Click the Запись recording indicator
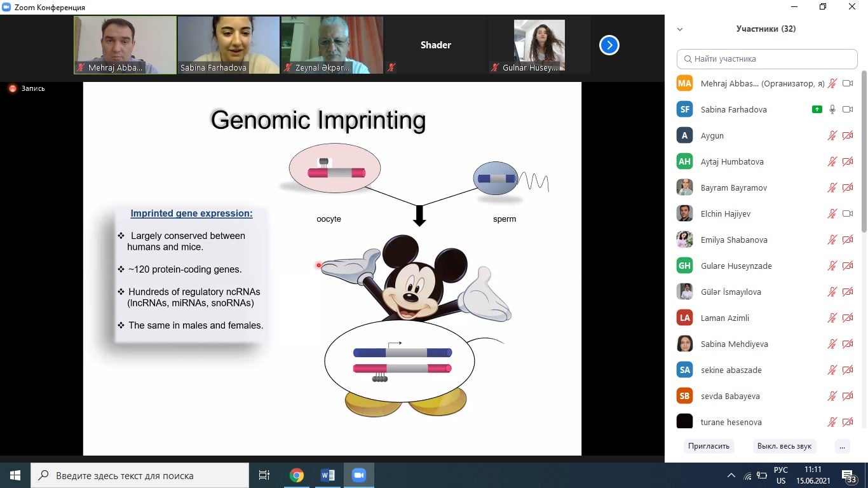The width and height of the screenshot is (868, 488). tap(27, 89)
